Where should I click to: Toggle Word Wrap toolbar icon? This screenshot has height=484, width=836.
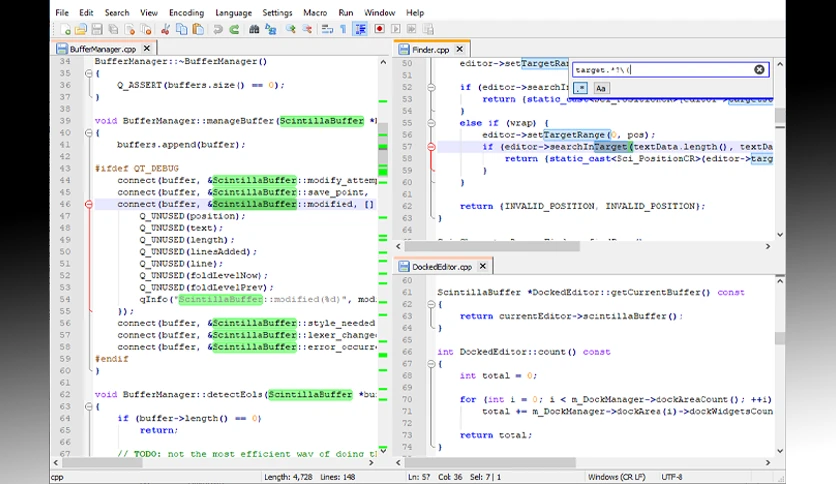pyautogui.click(x=327, y=29)
